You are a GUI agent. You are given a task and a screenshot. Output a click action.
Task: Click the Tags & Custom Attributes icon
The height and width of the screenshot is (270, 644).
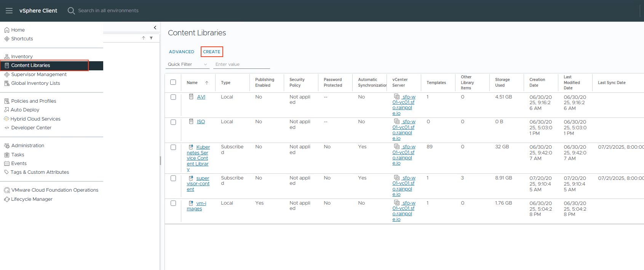coord(6,172)
